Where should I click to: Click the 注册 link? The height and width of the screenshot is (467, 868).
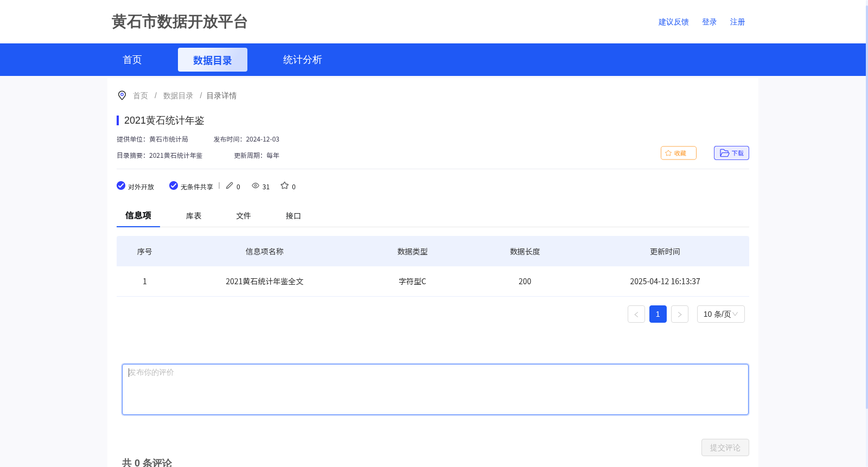point(738,22)
